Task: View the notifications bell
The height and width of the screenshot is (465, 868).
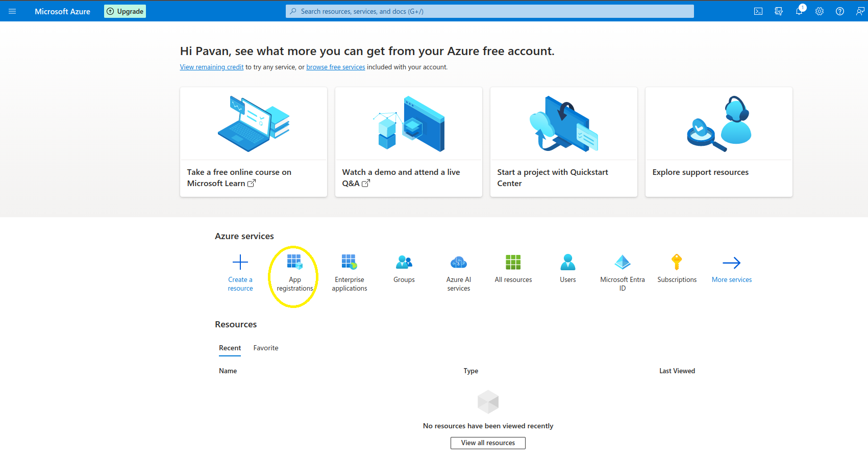Action: (799, 11)
